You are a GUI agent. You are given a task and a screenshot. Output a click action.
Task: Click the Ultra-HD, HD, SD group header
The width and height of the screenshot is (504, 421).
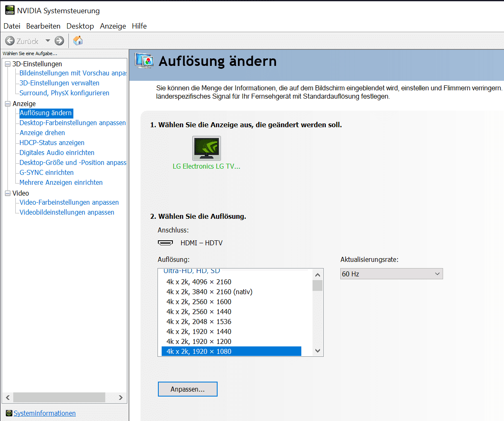coord(191,271)
